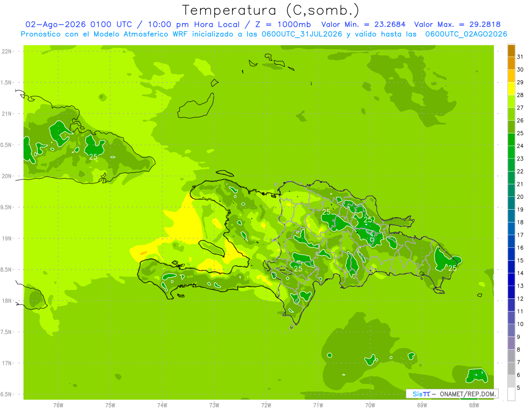
Task: Click the '1.5N' latitude label
Action: (x=6, y=82)
